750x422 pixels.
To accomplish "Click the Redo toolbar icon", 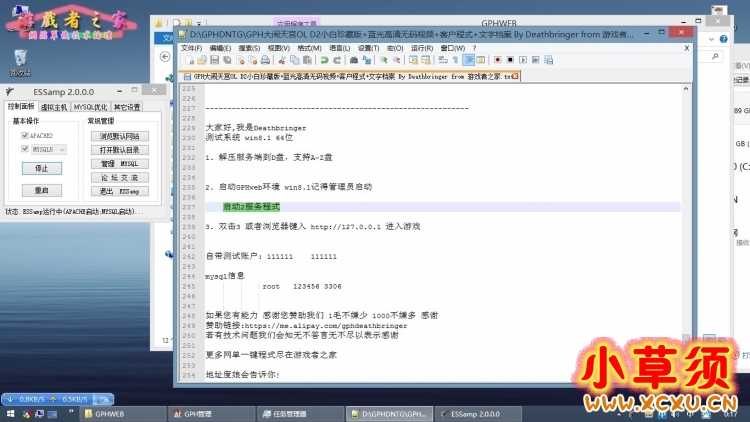I will pyautogui.click(x=337, y=60).
